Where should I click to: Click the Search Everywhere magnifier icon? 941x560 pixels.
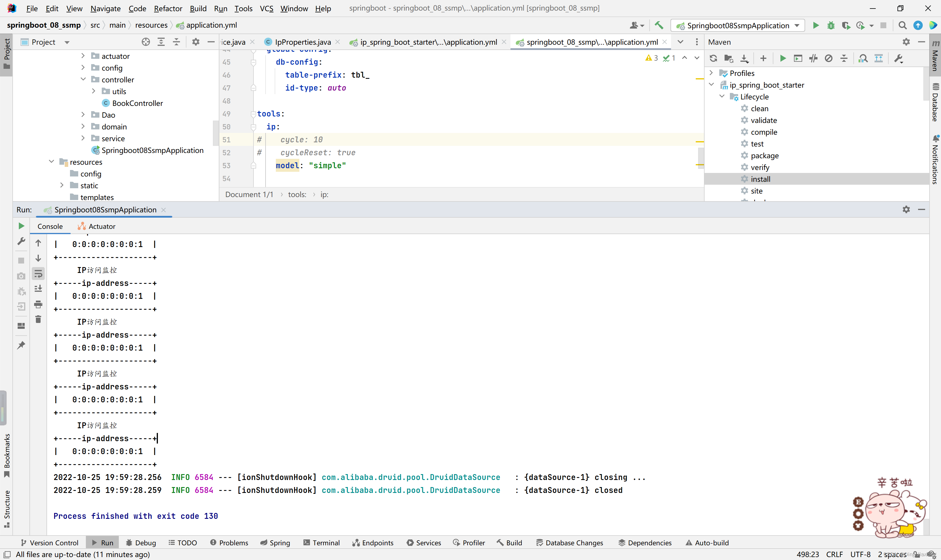(902, 25)
